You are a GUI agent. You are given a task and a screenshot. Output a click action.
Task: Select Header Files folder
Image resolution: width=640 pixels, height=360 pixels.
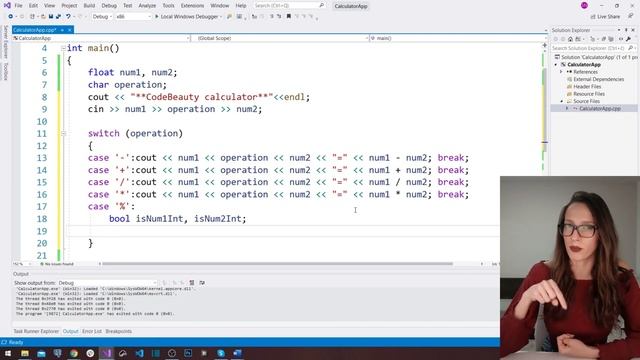[x=584, y=87]
